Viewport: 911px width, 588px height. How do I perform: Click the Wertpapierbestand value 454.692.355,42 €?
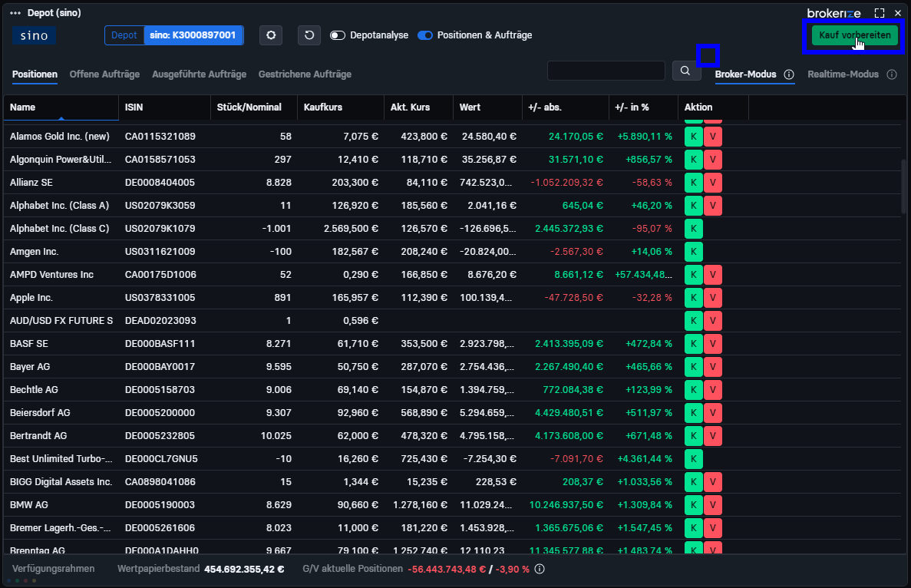point(244,569)
